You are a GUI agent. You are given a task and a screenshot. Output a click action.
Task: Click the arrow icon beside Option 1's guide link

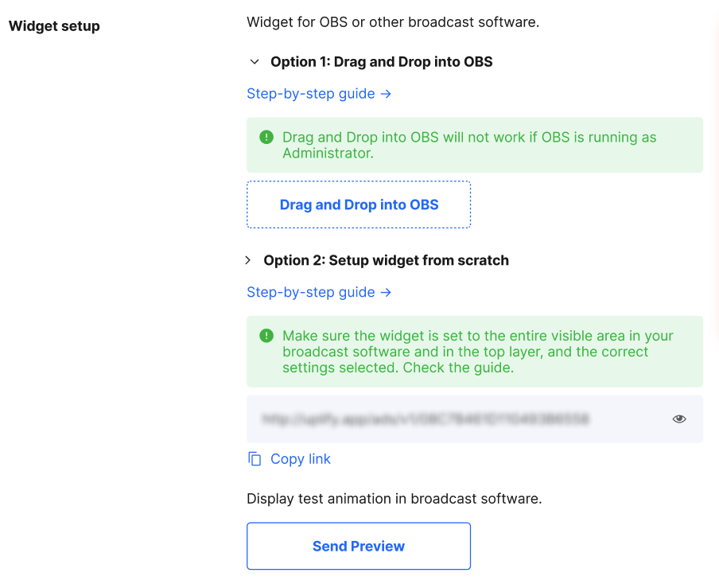pos(386,94)
